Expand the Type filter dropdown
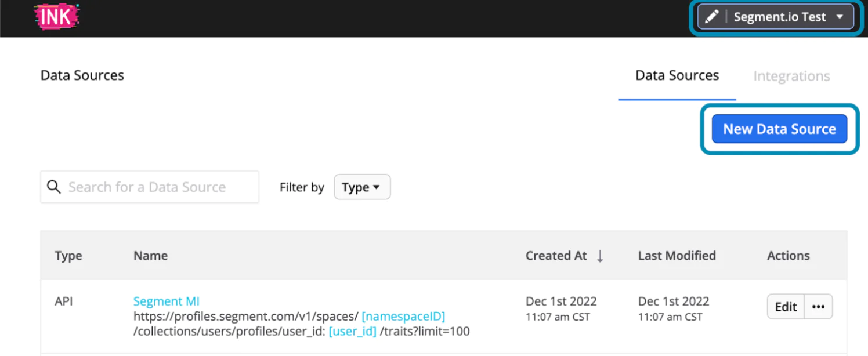The width and height of the screenshot is (868, 356). tap(362, 187)
